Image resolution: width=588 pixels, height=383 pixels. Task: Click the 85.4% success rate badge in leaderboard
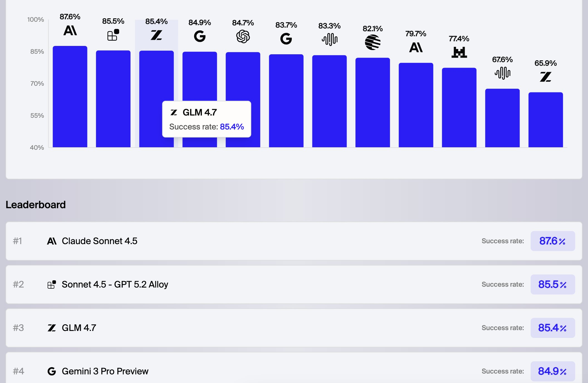(x=552, y=328)
